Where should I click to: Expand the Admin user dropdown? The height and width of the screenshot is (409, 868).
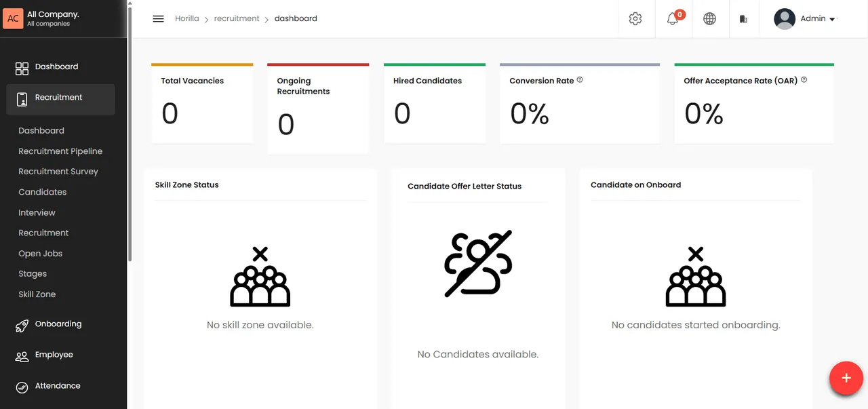(x=833, y=20)
